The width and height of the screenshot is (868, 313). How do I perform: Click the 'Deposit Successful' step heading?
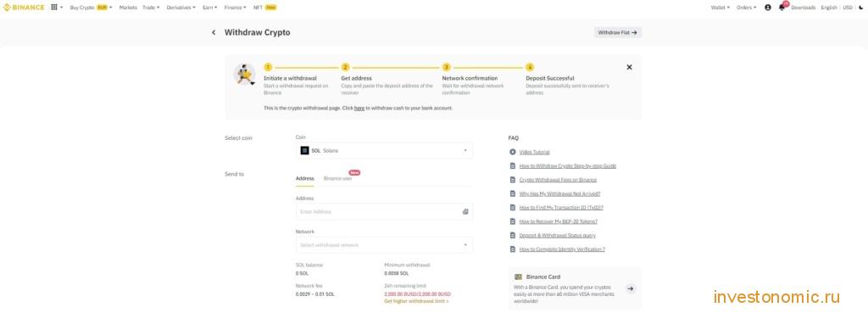tap(549, 78)
